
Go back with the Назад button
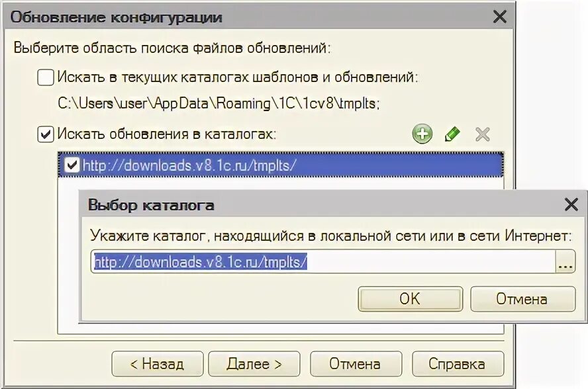click(x=158, y=363)
